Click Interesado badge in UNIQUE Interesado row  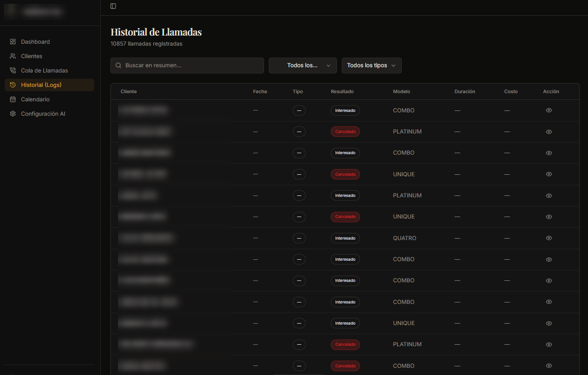345,323
